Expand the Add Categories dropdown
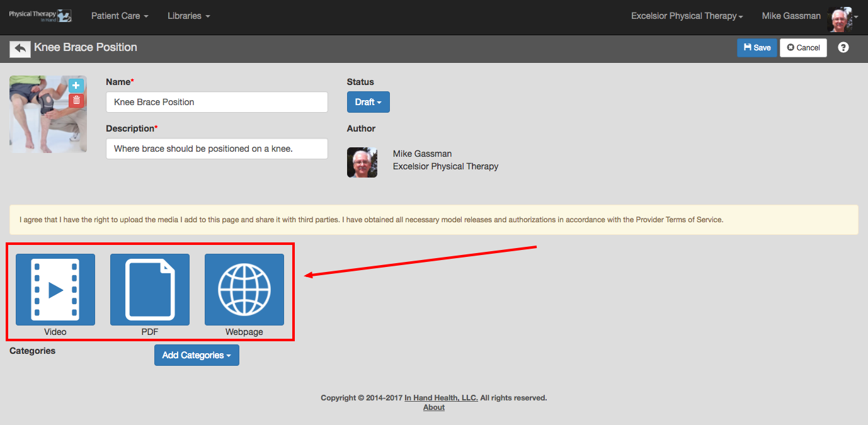Screen dimensions: 868x425 click(x=197, y=355)
